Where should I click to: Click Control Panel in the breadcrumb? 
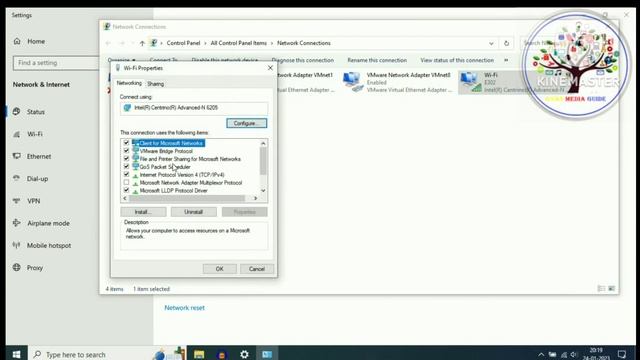[183, 43]
